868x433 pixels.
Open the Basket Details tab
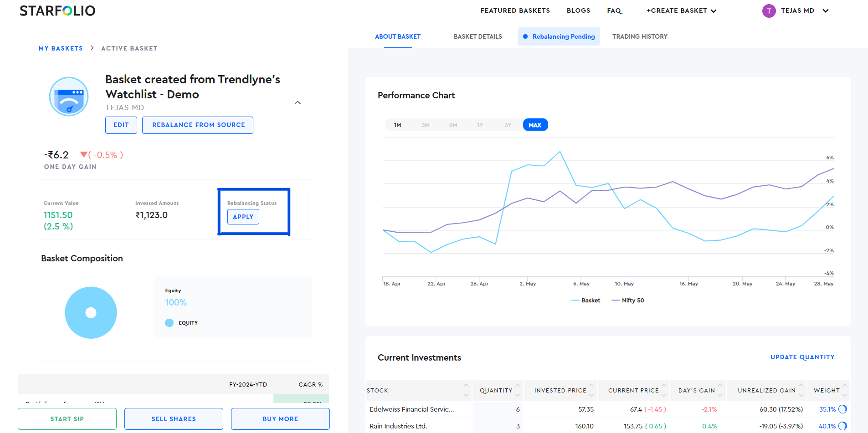tap(478, 36)
